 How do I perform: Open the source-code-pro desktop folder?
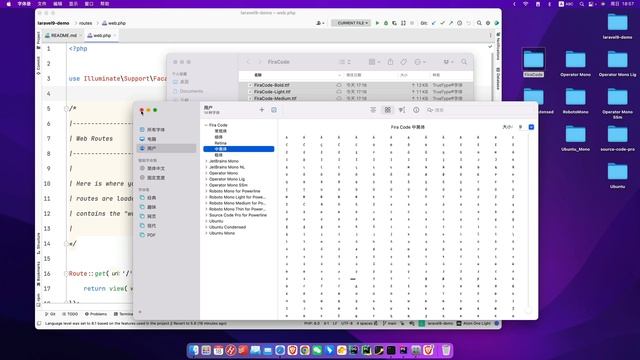(x=618, y=138)
